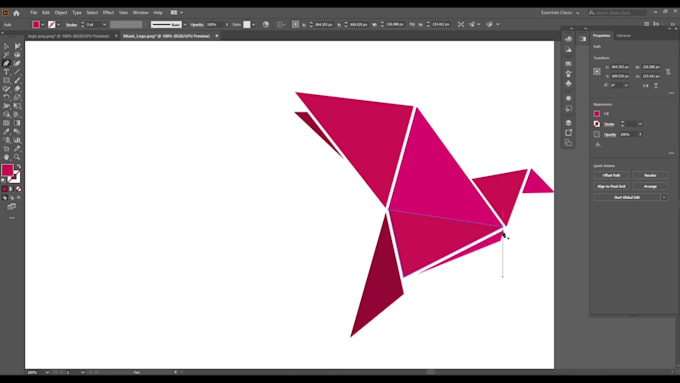680x383 pixels.
Task: Open control bar fill swatch dropdown
Action: tap(43, 25)
